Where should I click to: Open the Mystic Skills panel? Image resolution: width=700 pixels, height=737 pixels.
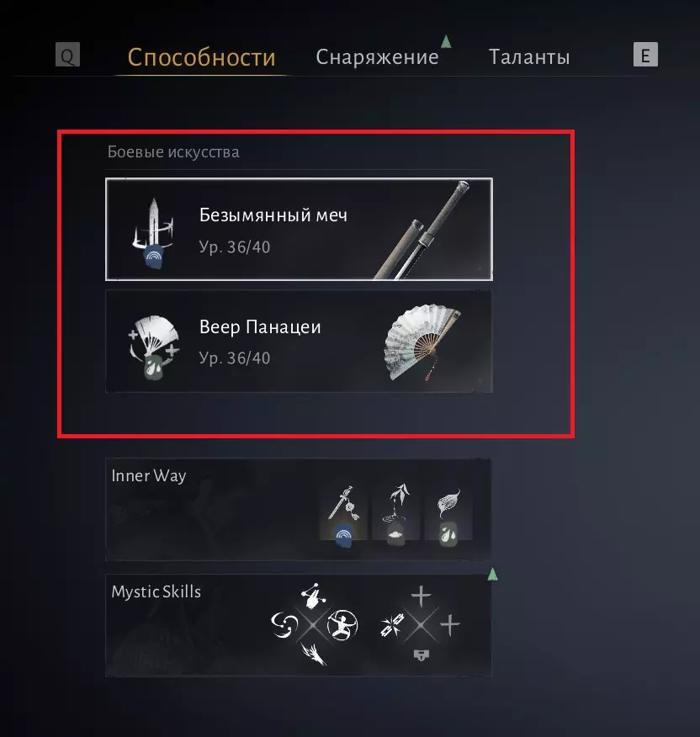pos(299,625)
